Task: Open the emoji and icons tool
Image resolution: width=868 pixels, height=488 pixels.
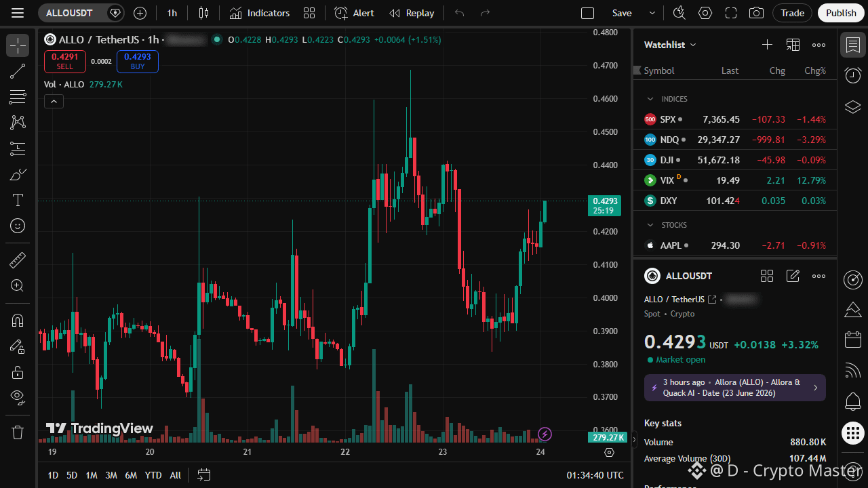Action: [18, 226]
